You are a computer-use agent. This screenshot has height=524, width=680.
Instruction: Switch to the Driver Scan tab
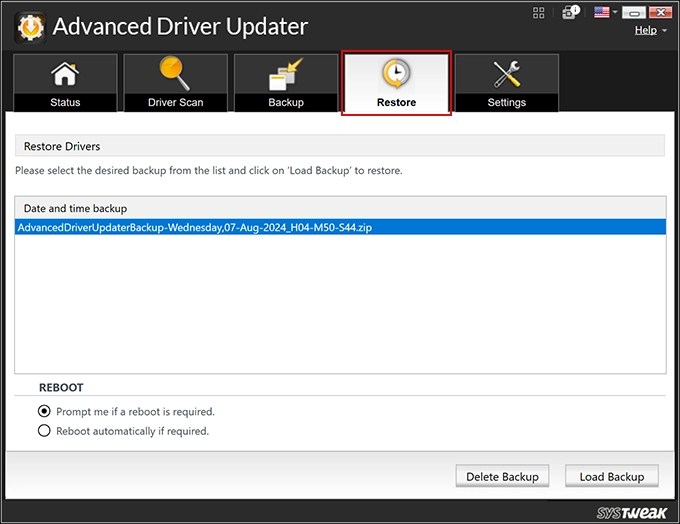[175, 83]
